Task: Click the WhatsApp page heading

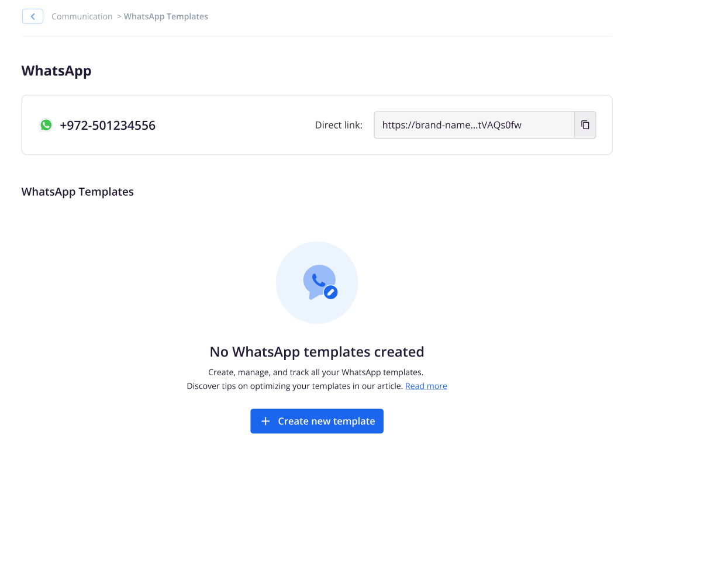Action: tap(56, 71)
